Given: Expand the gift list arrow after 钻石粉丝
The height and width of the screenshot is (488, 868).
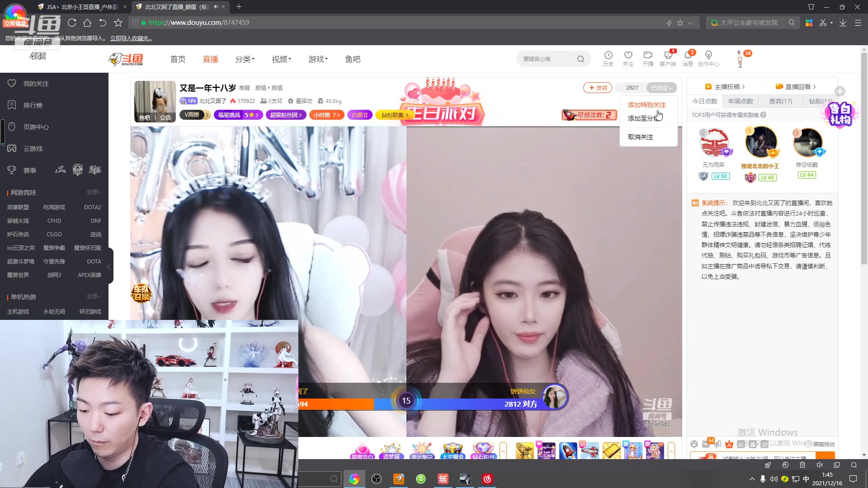Looking at the screenshot, I should (x=503, y=451).
